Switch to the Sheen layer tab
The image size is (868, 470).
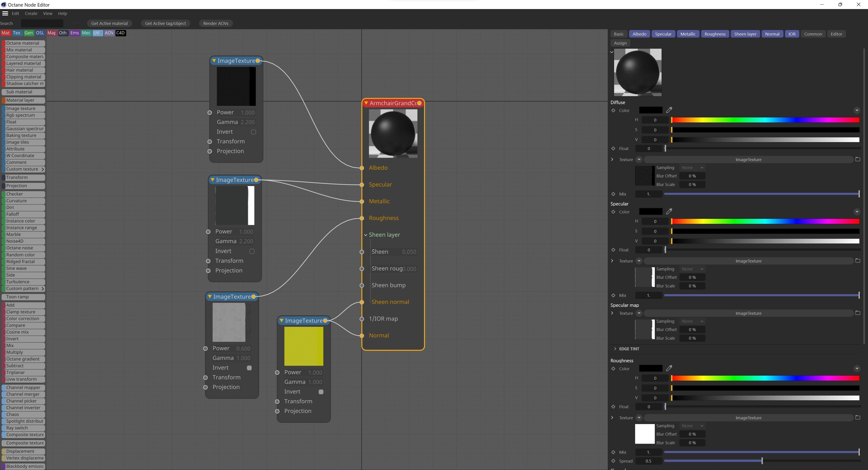745,34
